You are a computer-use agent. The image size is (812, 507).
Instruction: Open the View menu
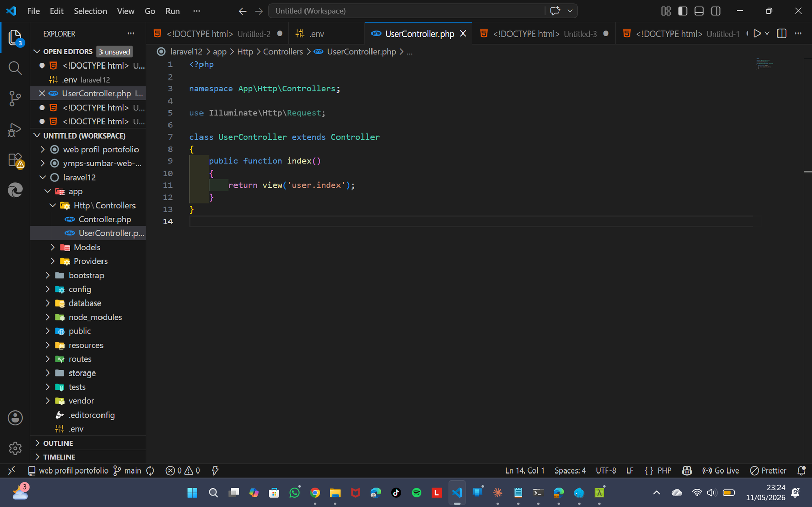tap(125, 11)
